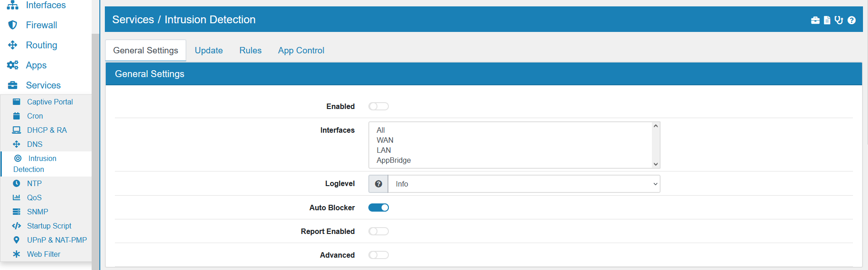Open the Loglevel Info dropdown
868x270 pixels.
(x=524, y=184)
